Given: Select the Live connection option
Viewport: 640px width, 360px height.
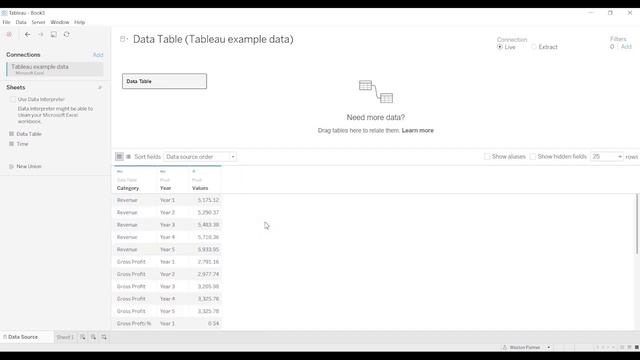Looking at the screenshot, I should click(500, 47).
